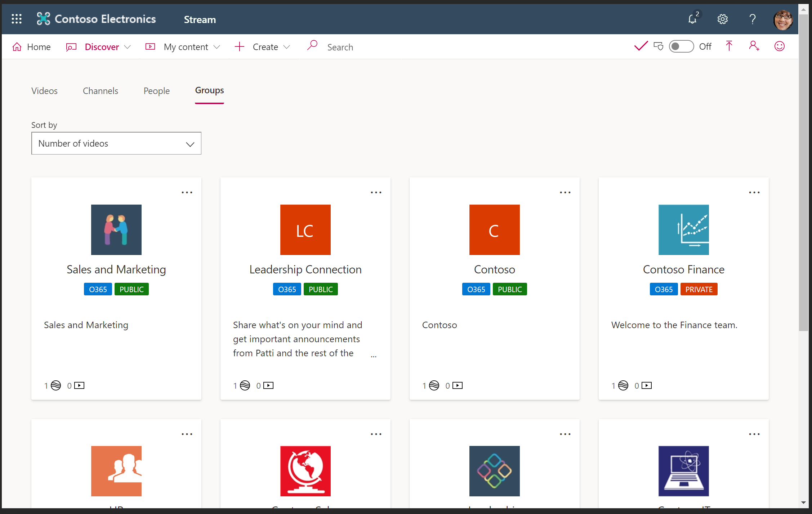The width and height of the screenshot is (812, 514).
Task: Click the Sales and Marketing video count icon
Action: (79, 385)
